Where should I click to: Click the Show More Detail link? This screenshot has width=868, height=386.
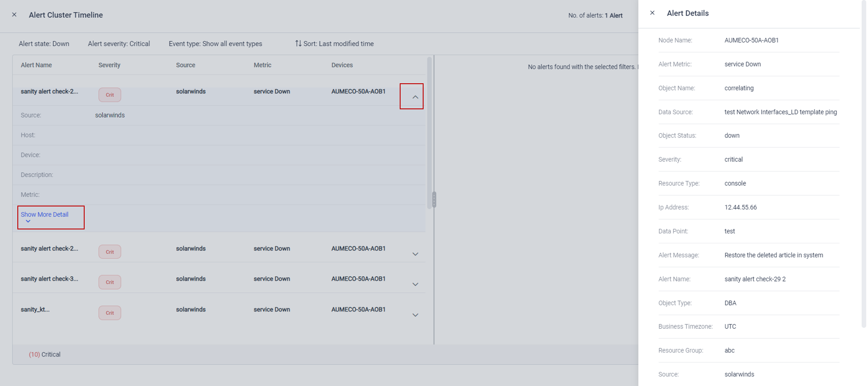(x=45, y=214)
